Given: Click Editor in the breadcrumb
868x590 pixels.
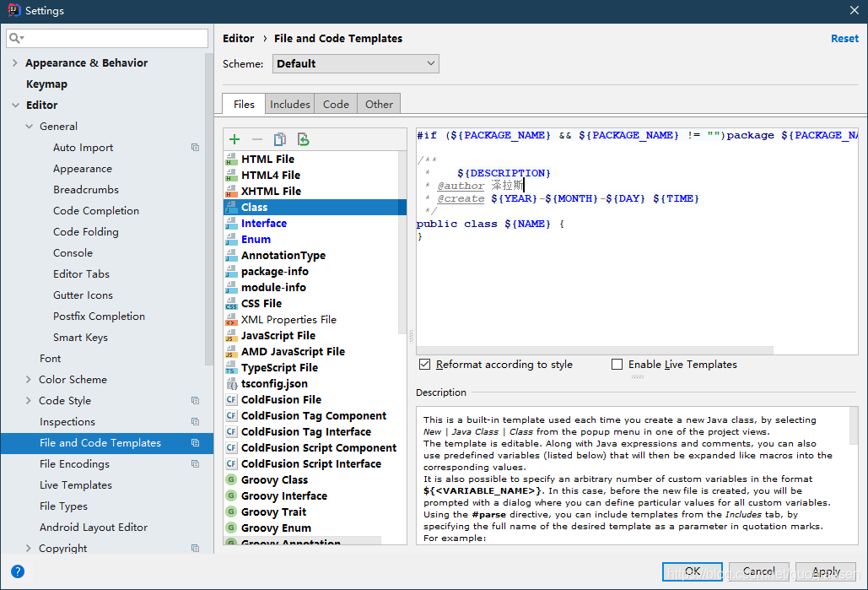Looking at the screenshot, I should point(238,38).
